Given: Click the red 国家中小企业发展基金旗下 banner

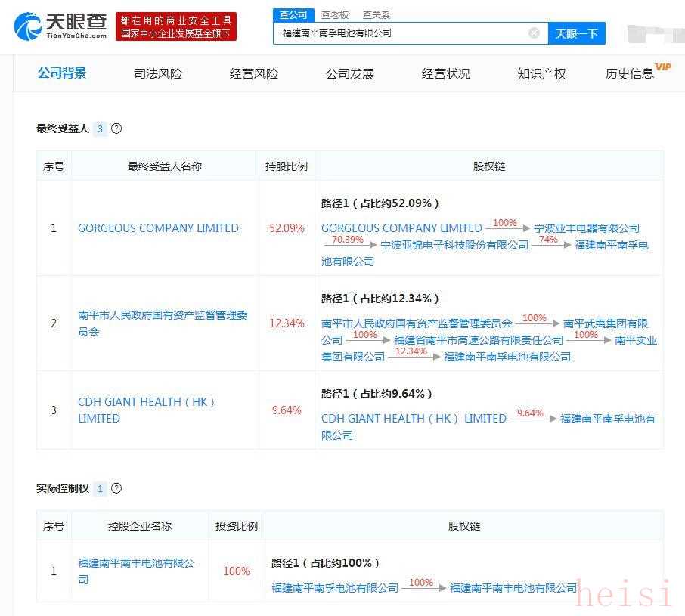Looking at the screenshot, I should [176, 26].
